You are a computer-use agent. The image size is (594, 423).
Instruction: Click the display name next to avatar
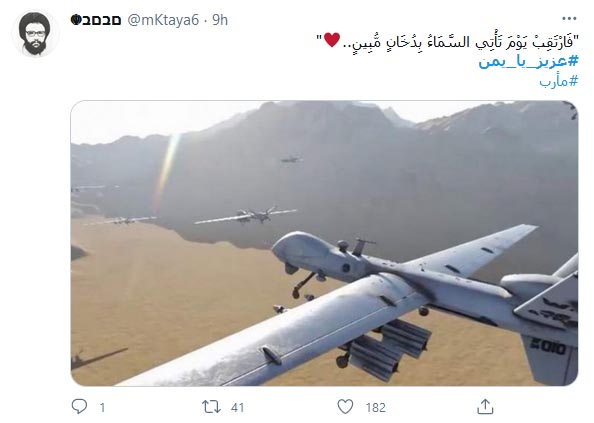(x=101, y=20)
